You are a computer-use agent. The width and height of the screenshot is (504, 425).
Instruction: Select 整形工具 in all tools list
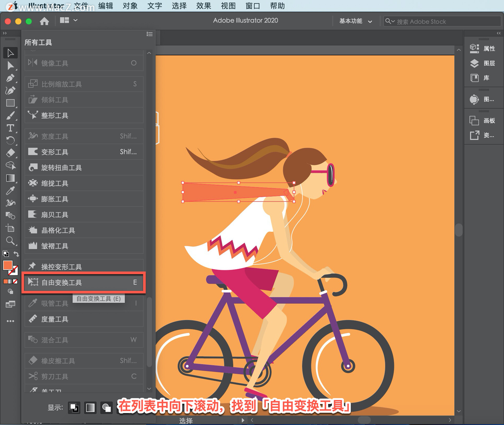(84, 115)
